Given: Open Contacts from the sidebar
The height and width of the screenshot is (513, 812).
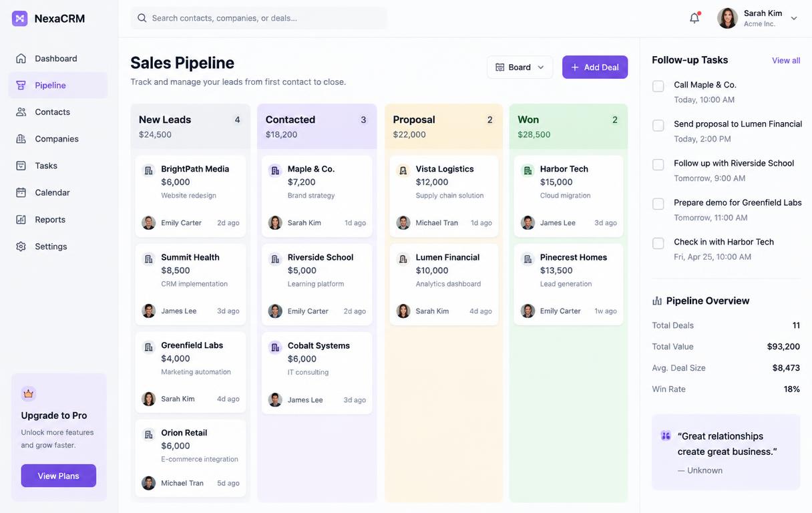Looking at the screenshot, I should (57, 112).
